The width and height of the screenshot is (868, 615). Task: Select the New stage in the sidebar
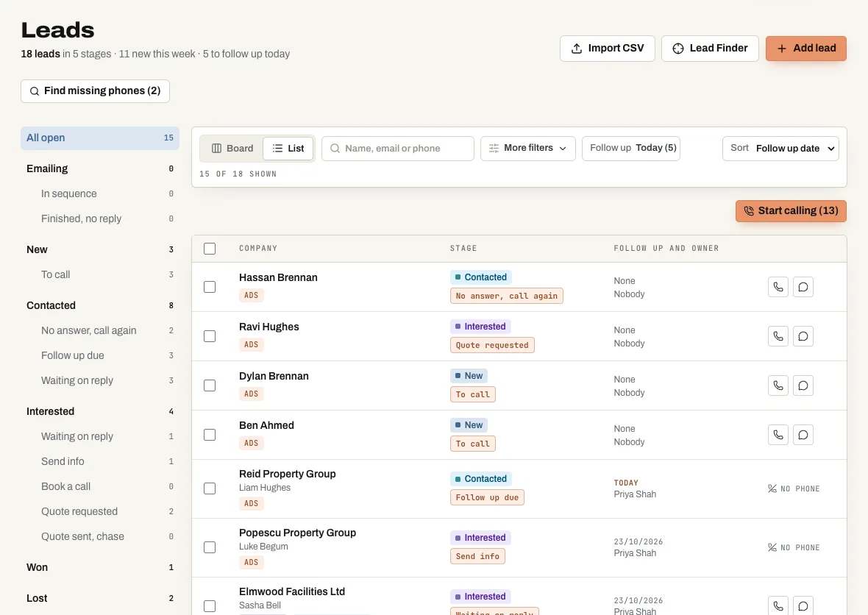click(99, 249)
